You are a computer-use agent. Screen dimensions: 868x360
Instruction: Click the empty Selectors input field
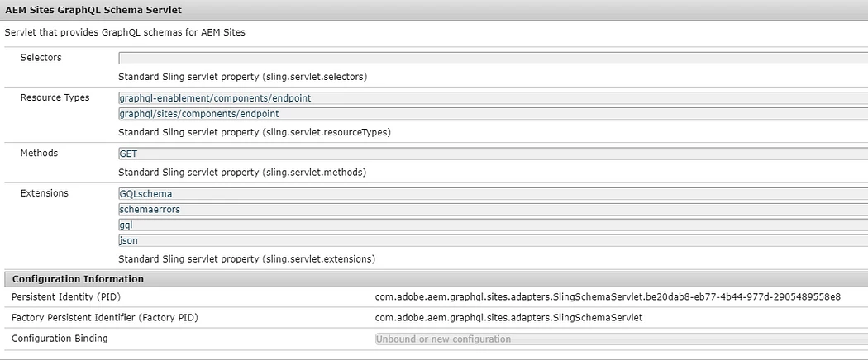point(494,58)
